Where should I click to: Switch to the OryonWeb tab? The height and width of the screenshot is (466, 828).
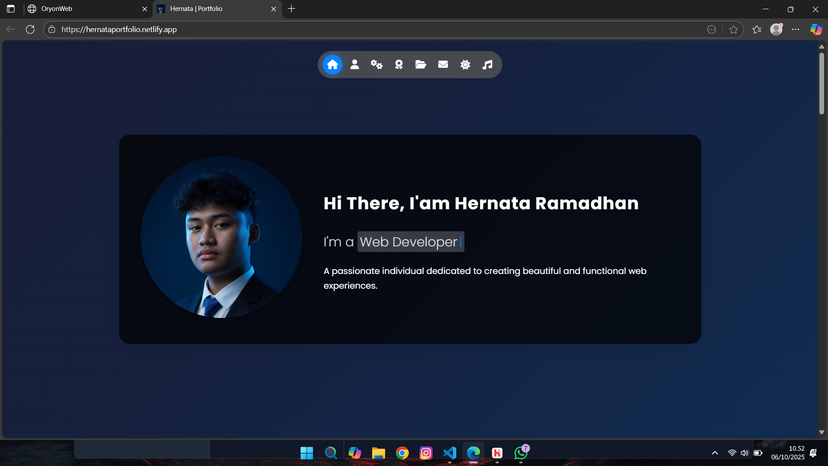coord(87,9)
